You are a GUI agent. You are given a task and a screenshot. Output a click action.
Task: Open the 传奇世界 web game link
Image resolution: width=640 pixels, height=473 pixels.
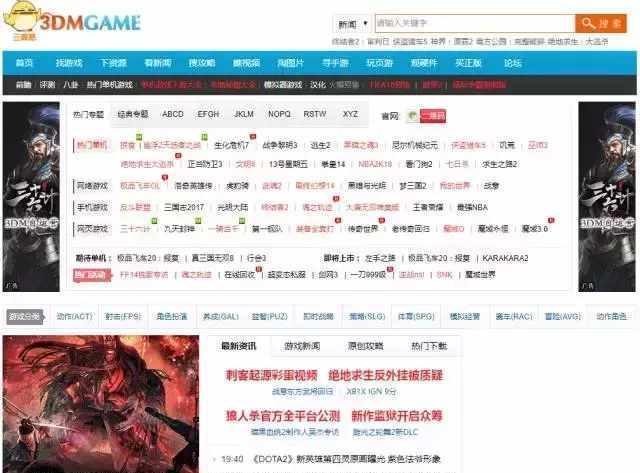[x=363, y=229]
